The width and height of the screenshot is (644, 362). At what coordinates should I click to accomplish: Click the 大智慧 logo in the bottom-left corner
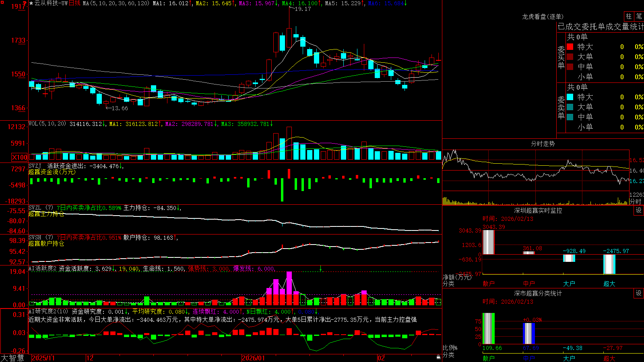(x=12, y=358)
